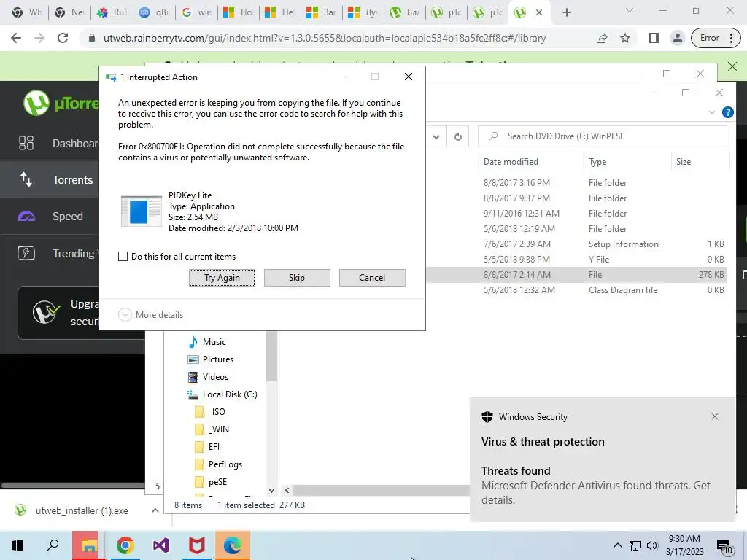Open Microsoft Edge from the taskbar

click(233, 545)
